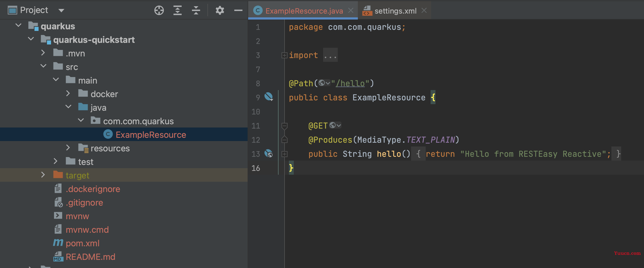Screen dimensions: 644x268
Task: Expand the resources folder
Action: (x=68, y=148)
